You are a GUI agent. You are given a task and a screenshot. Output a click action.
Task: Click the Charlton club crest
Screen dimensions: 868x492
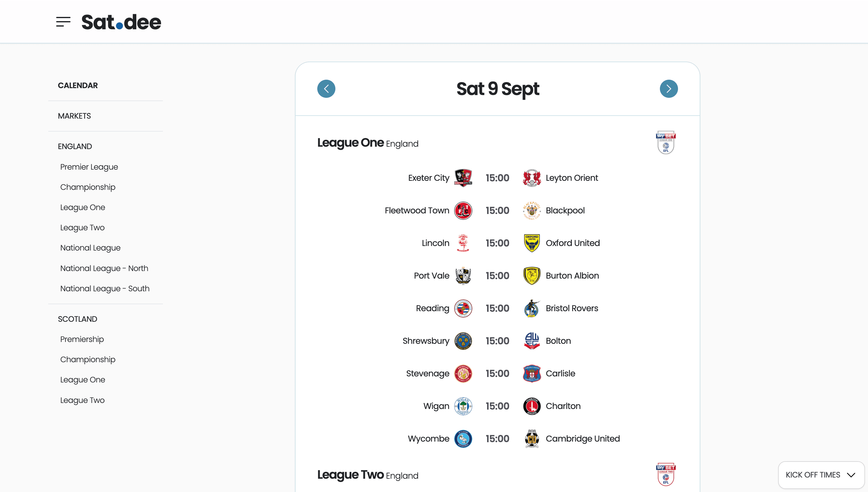coord(532,406)
